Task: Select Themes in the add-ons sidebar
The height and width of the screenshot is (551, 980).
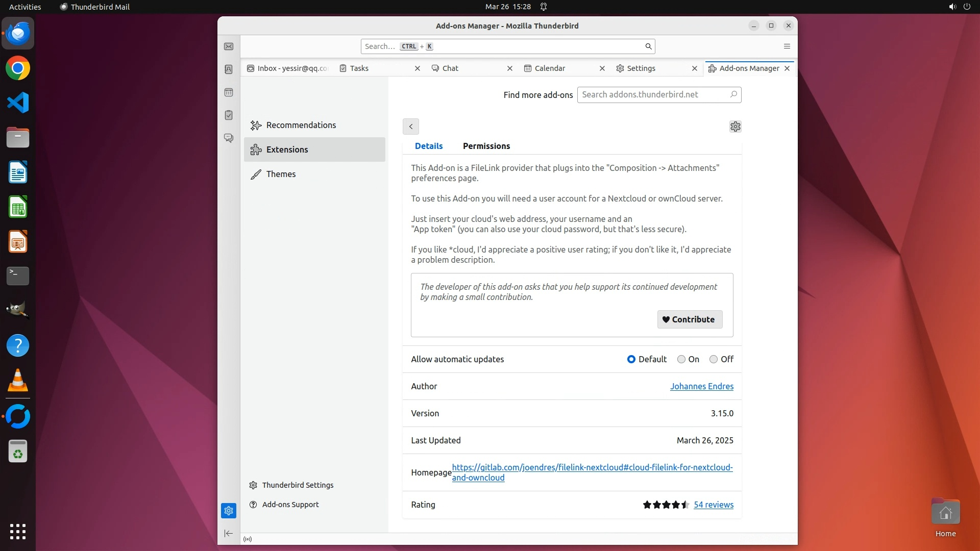Action: [x=281, y=174]
